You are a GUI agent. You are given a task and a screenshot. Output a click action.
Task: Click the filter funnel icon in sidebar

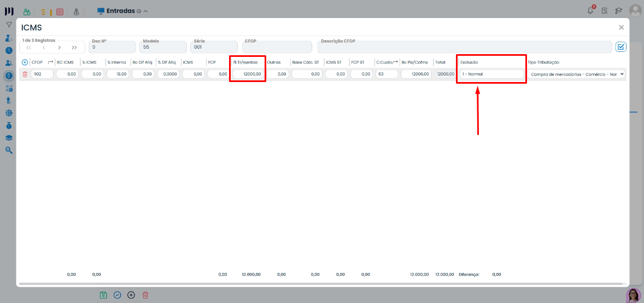click(9, 25)
